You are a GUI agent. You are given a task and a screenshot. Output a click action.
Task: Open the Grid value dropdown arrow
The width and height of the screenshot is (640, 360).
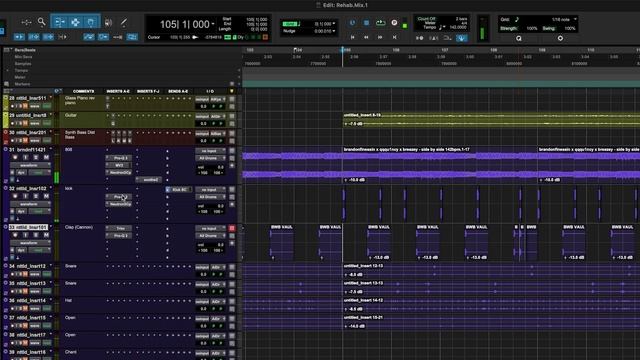[334, 24]
